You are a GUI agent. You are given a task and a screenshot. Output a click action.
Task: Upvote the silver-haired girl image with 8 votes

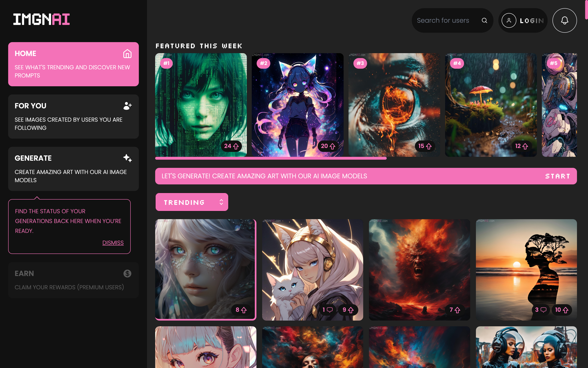241,310
